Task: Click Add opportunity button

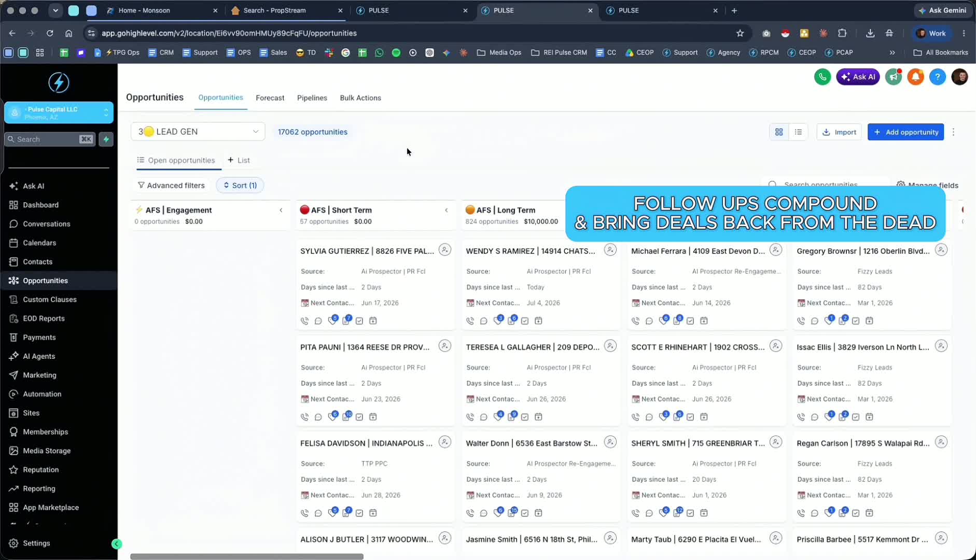Action: coord(905,132)
